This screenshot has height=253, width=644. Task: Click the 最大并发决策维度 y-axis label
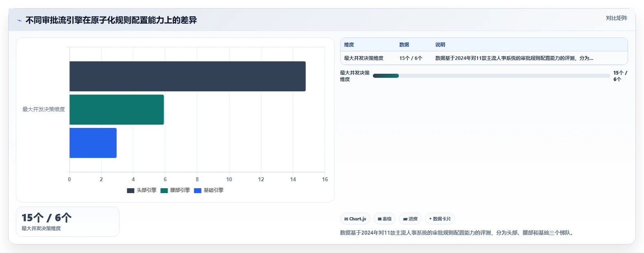point(44,109)
